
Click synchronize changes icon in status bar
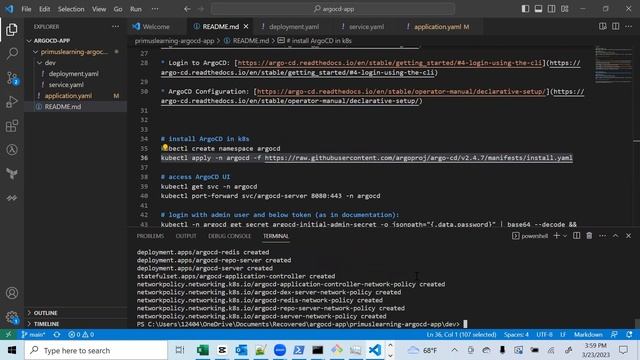(x=57, y=334)
